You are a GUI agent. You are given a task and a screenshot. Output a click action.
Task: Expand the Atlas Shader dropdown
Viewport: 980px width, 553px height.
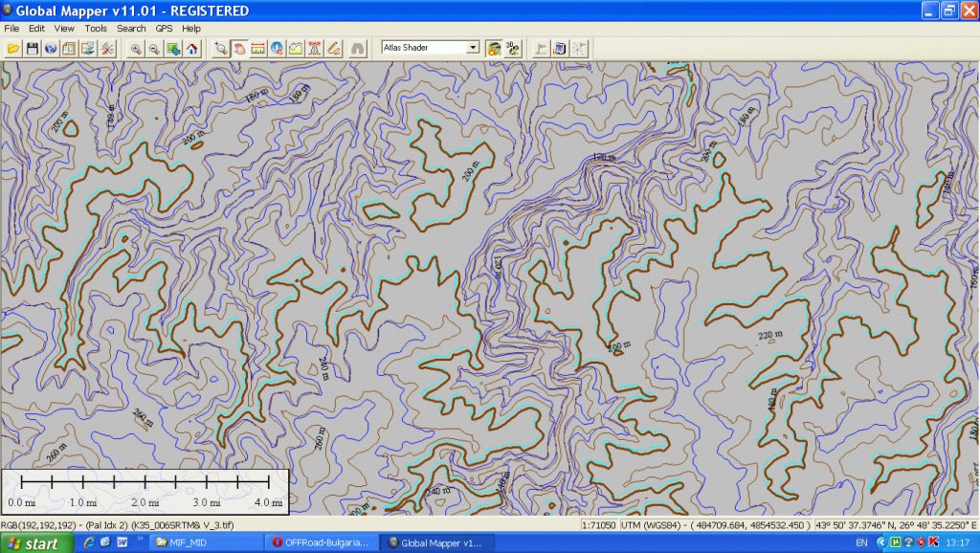point(473,47)
